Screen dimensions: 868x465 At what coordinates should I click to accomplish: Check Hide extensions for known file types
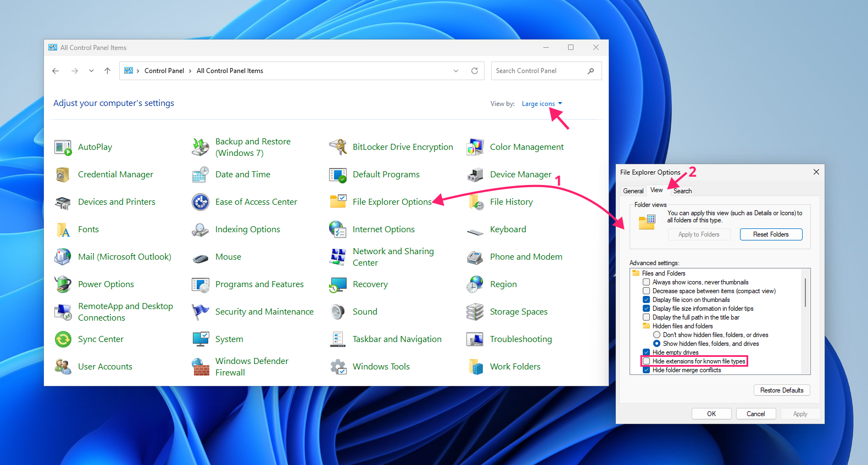[x=647, y=361]
